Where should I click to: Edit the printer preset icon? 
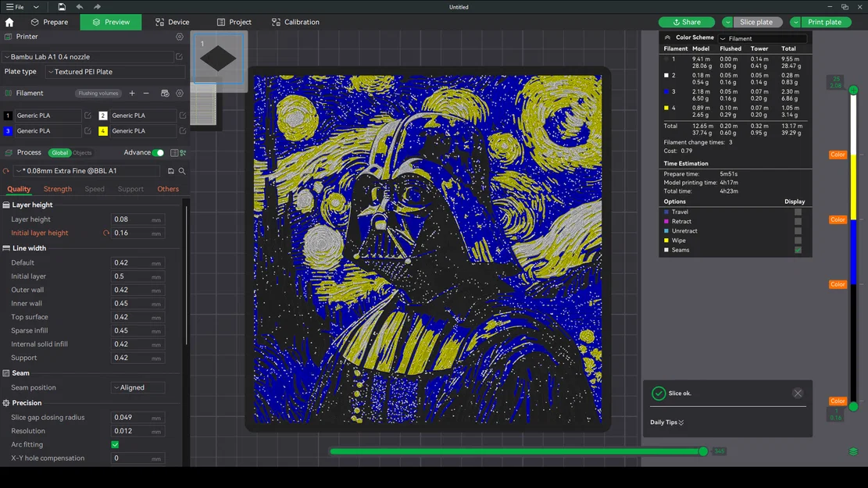(x=180, y=57)
